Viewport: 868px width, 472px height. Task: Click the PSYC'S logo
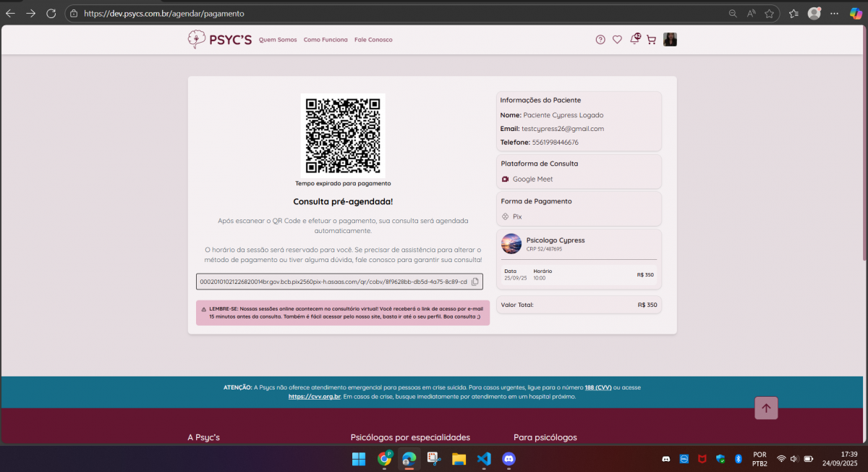[220, 40]
